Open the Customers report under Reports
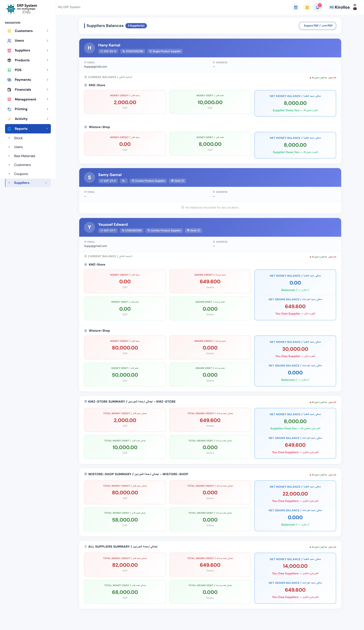 [x=22, y=165]
